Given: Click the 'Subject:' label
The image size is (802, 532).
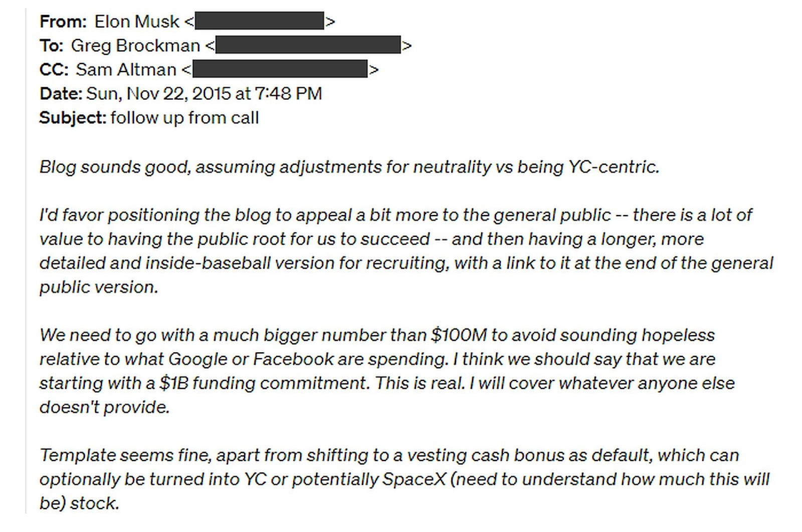Looking at the screenshot, I should pyautogui.click(x=73, y=118).
